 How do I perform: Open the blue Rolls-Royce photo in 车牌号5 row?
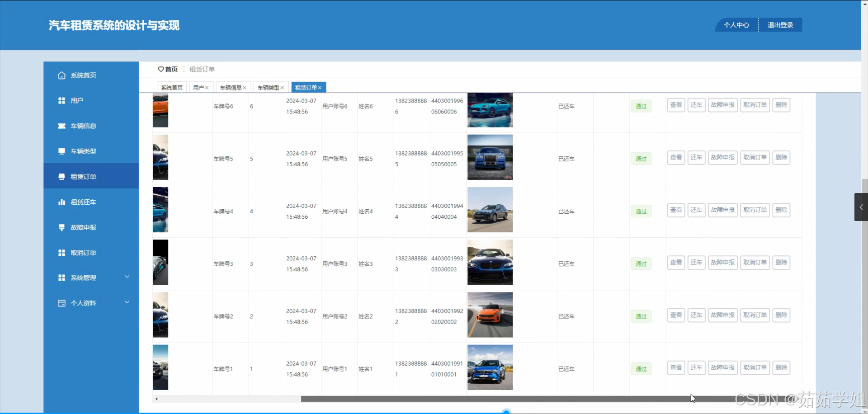point(490,157)
